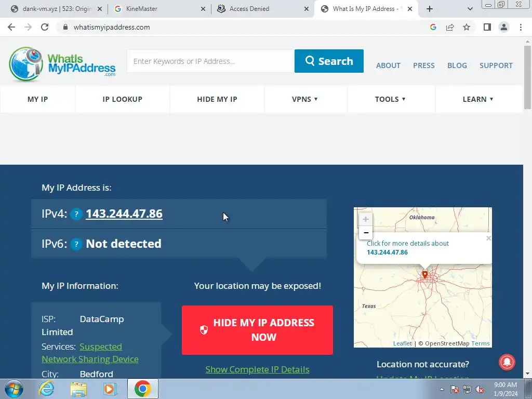Click the muted volume tray icon

coord(480,389)
